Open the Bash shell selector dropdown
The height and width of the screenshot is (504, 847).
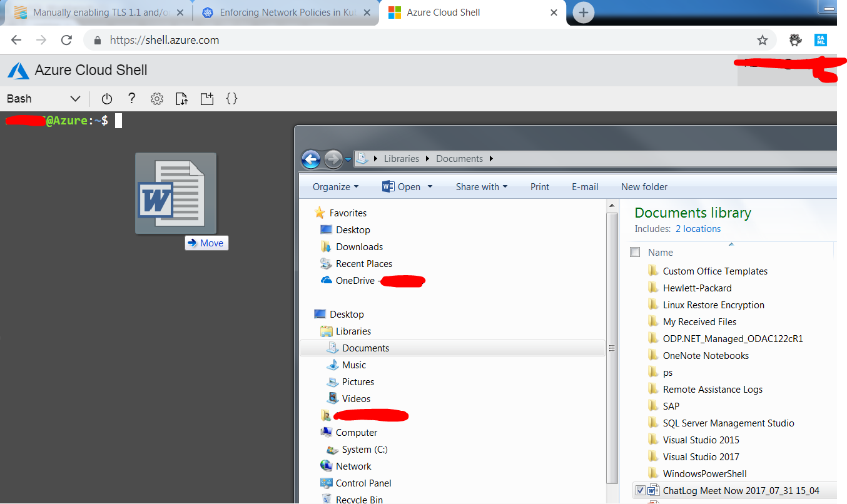(x=74, y=98)
